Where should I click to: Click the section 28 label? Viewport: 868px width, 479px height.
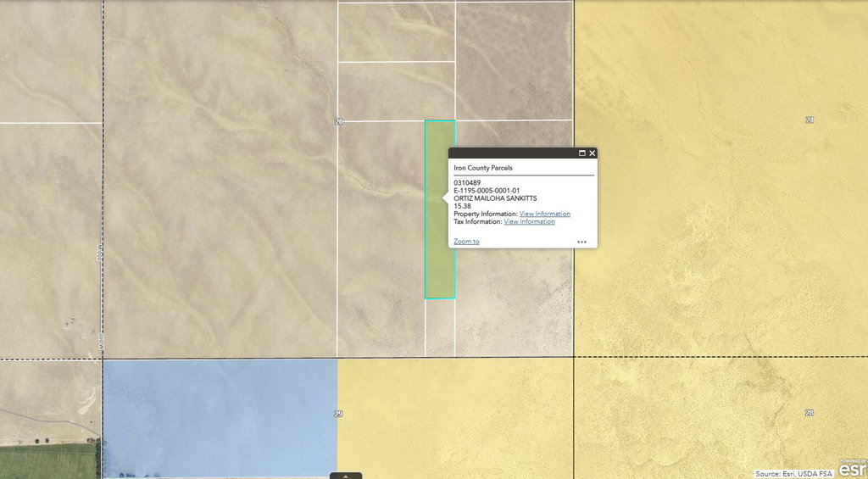810,413
